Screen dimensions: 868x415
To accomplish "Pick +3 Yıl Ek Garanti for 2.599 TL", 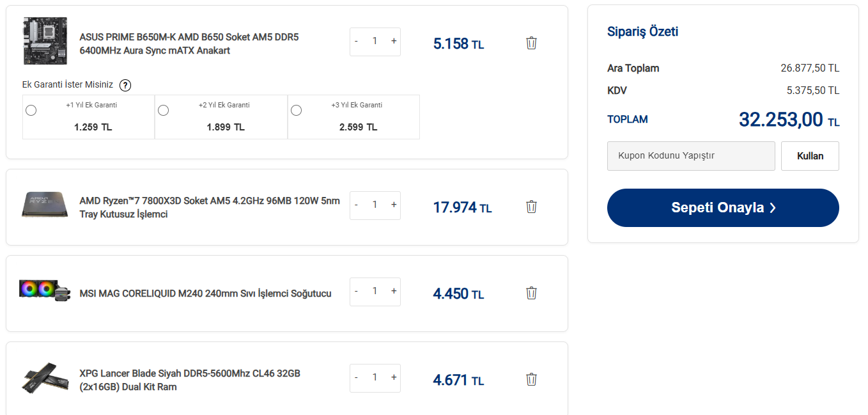I will pos(297,110).
